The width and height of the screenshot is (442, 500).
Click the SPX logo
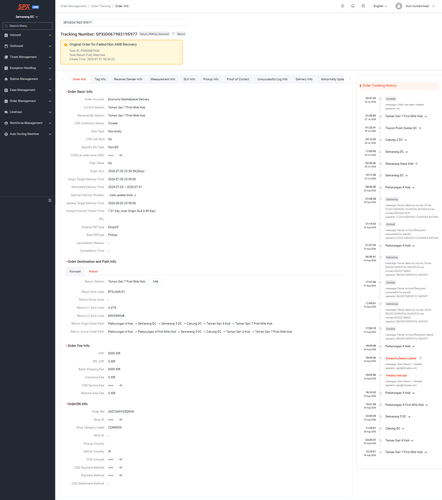pyautogui.click(x=24, y=7)
